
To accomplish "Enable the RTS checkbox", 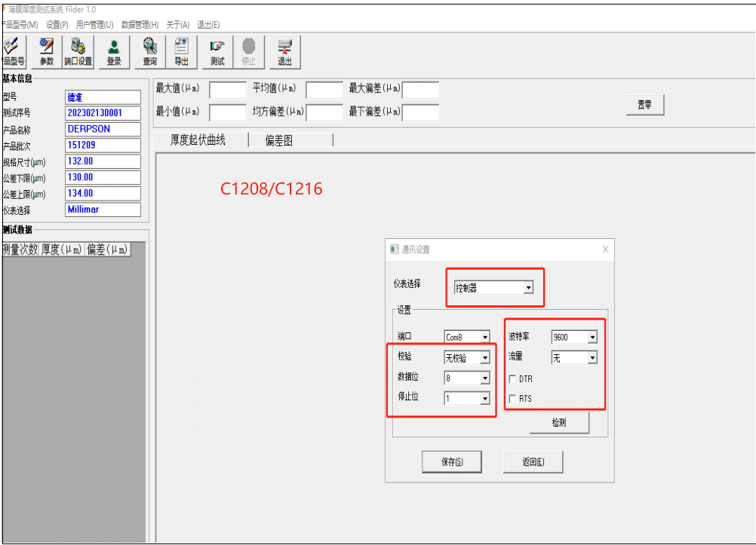I will pos(514,399).
